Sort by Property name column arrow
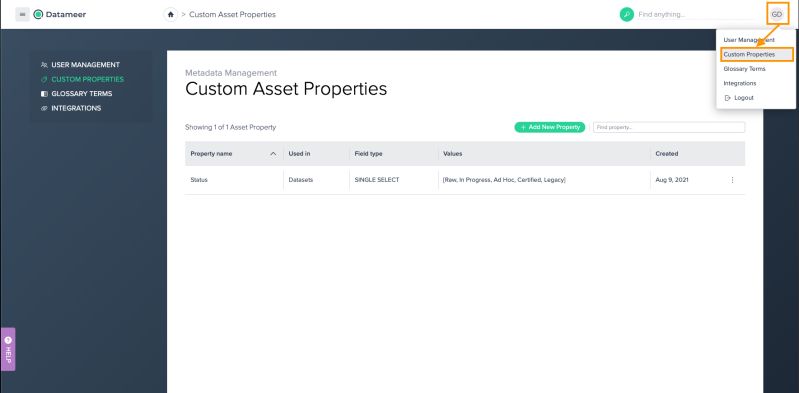The width and height of the screenshot is (799, 393). click(x=273, y=153)
